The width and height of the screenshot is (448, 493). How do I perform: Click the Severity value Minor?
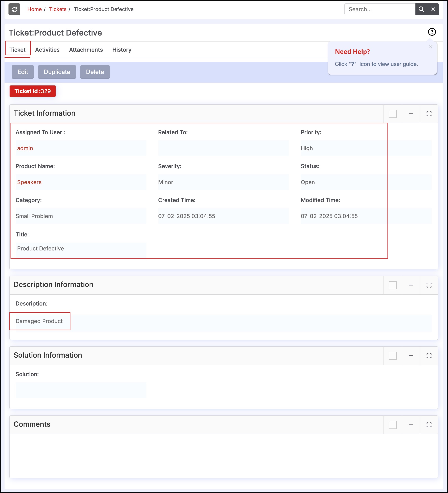tap(166, 182)
